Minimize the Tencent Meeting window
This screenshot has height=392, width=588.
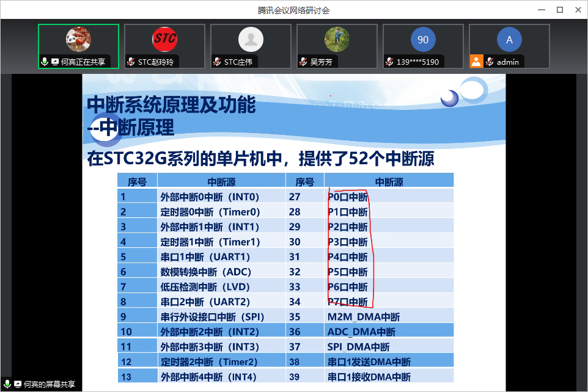click(542, 10)
